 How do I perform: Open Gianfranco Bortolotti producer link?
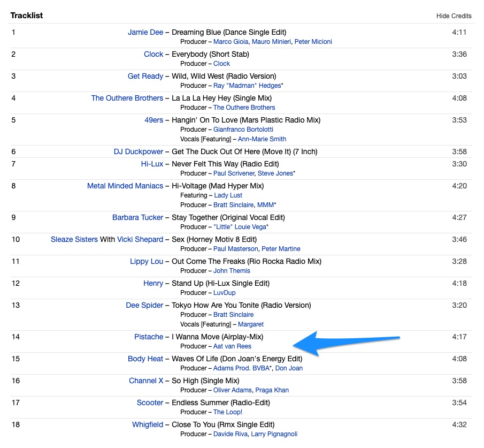(x=243, y=130)
